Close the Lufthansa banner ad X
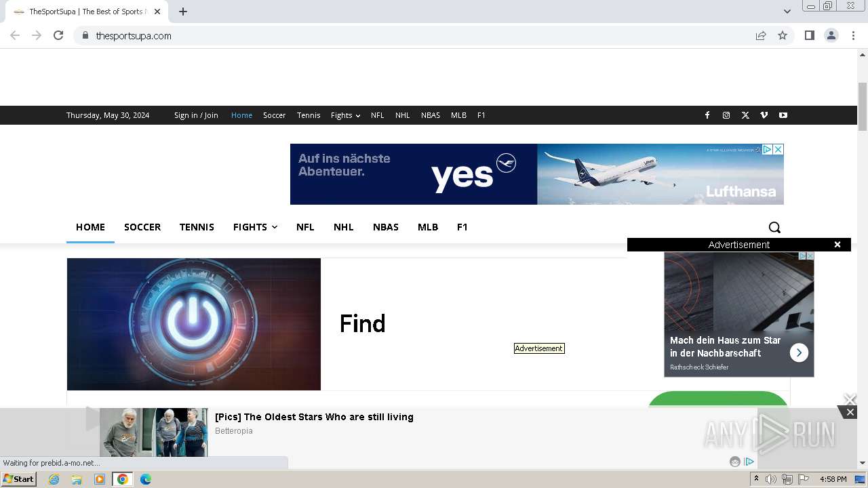The height and width of the screenshot is (488, 868). [x=778, y=149]
